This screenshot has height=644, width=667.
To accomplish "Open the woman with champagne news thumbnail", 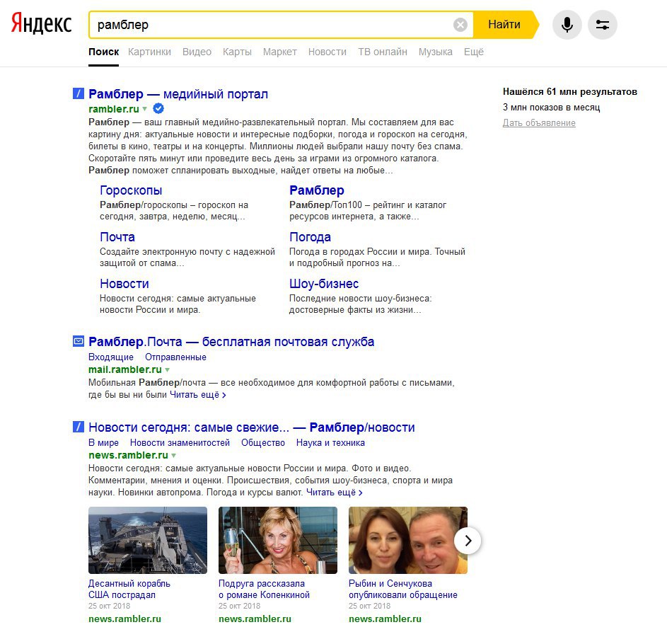I will 278,540.
